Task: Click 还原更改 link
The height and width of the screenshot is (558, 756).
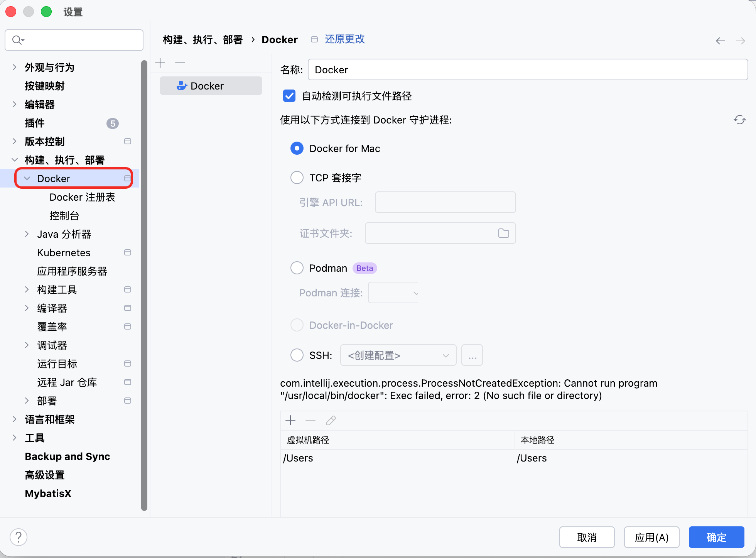Action: point(344,39)
